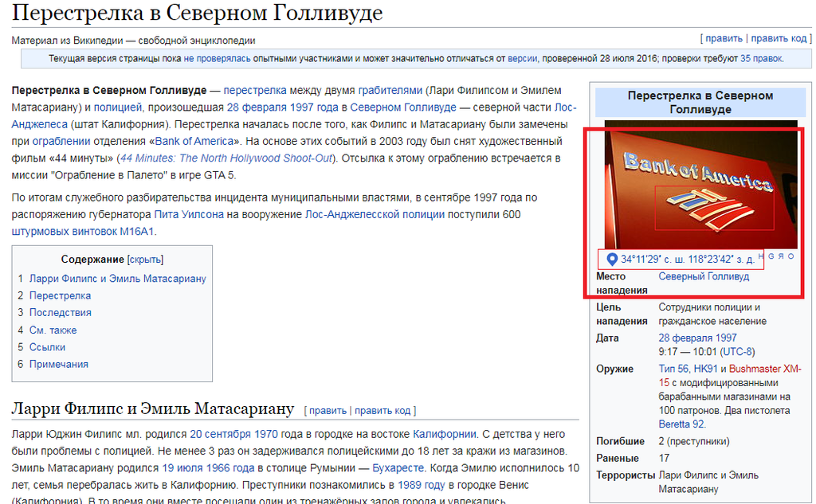
Task: Follow the 'перестрелка' link in intro
Action: tap(255, 90)
